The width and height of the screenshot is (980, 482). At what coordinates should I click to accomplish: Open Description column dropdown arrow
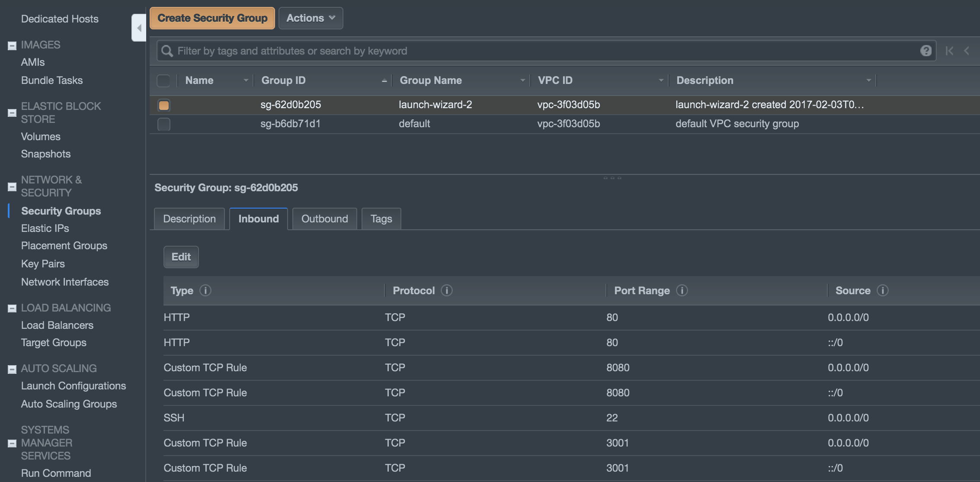click(868, 80)
